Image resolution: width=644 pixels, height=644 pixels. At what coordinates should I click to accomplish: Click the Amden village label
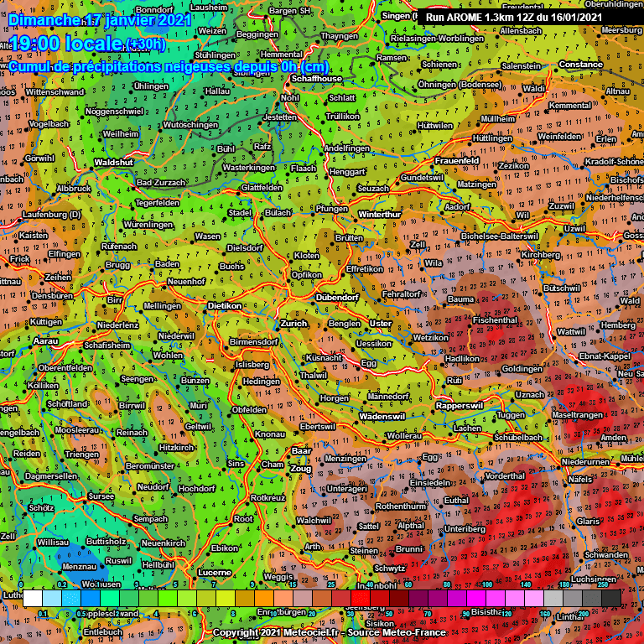tap(614, 438)
